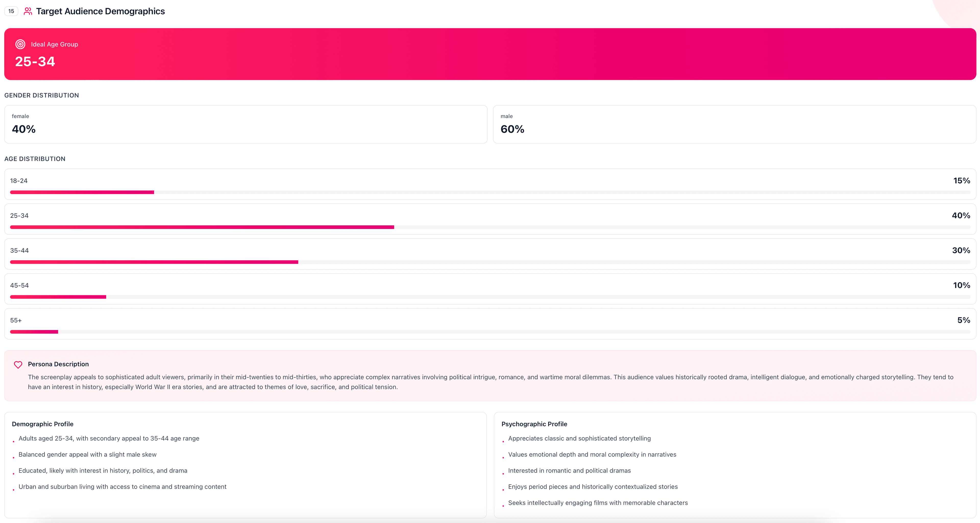Click the 40% value in 25-34 row
The width and height of the screenshot is (980, 523).
[x=961, y=216]
